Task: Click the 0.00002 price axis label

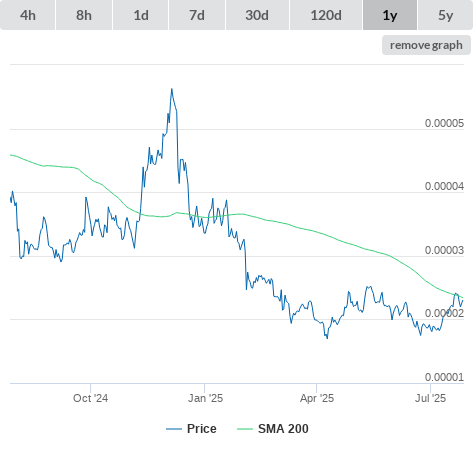Action: point(444,313)
